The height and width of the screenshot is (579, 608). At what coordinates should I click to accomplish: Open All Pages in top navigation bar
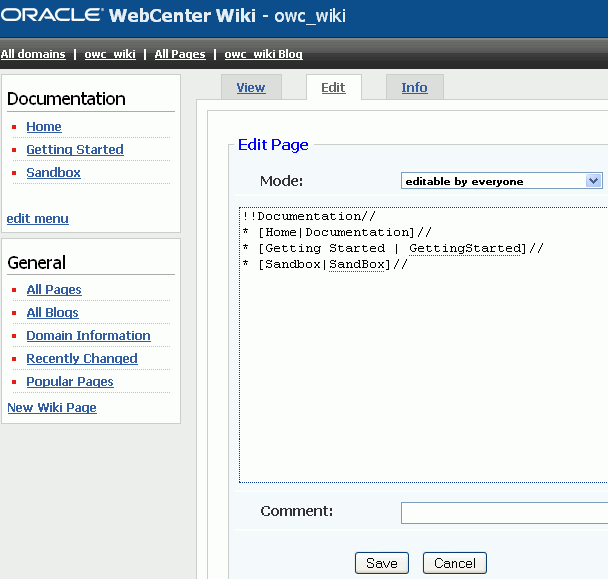point(180,54)
